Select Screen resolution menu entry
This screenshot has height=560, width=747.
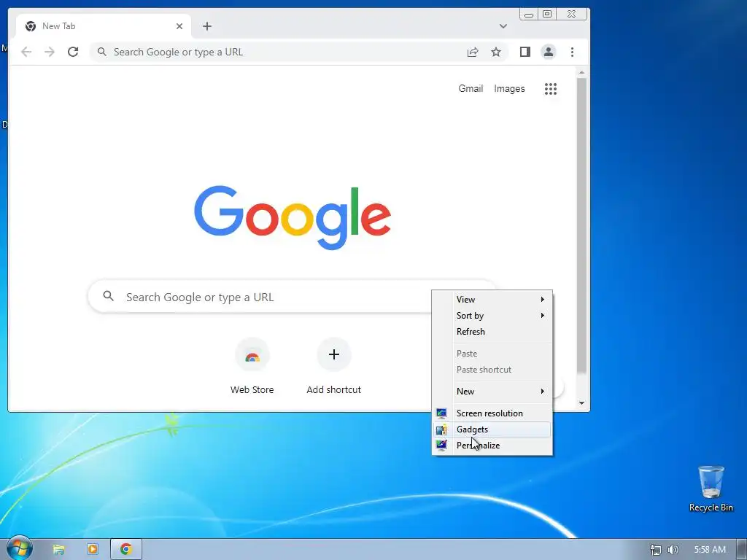coord(492,413)
